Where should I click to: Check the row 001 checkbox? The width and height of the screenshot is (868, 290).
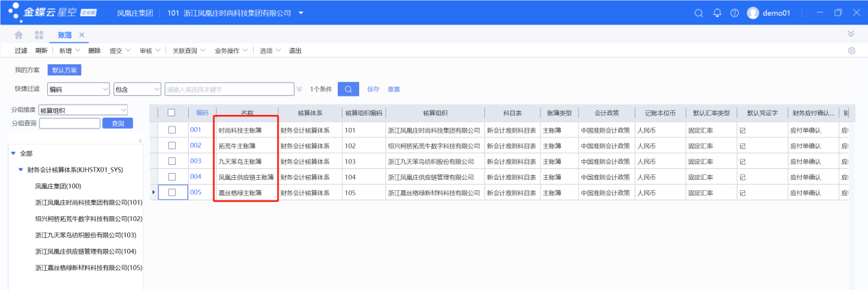pos(172,129)
